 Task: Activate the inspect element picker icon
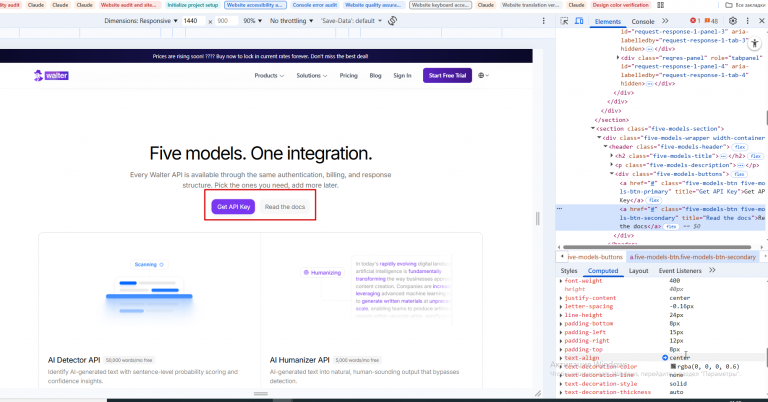pos(564,21)
